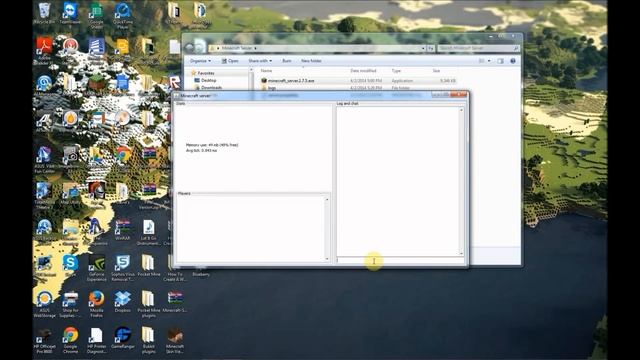The image size is (640, 360).
Task: Launch the GameRanger desktop shortcut
Action: point(122,338)
